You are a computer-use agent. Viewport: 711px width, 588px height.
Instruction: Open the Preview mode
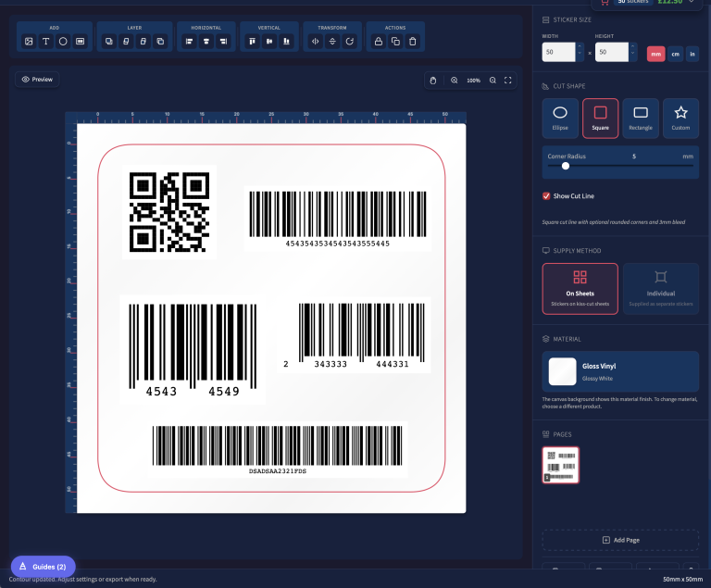pyautogui.click(x=37, y=80)
